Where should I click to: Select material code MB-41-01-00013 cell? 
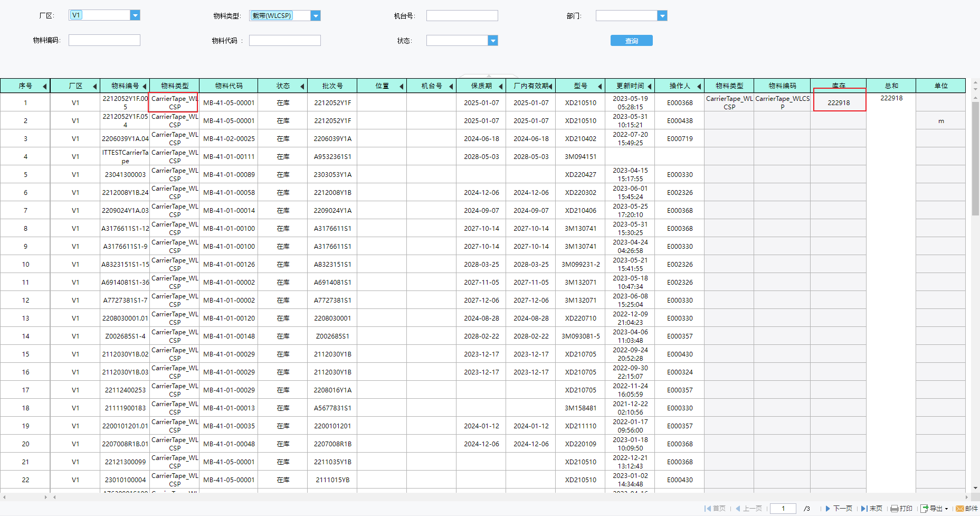click(229, 408)
